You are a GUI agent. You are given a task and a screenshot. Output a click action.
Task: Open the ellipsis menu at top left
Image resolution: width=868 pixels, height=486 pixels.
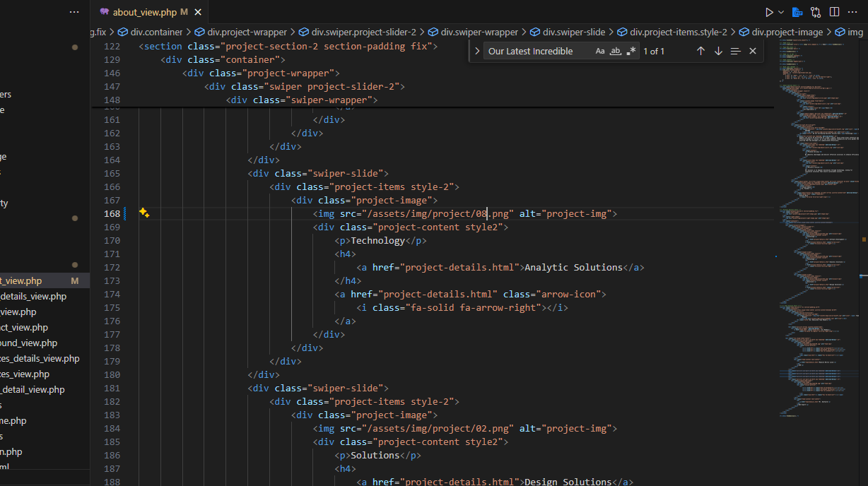tap(74, 11)
